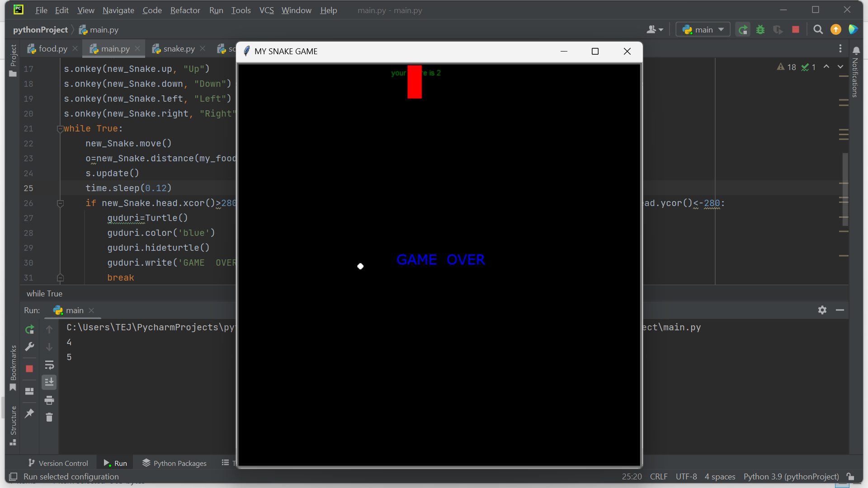Toggle scroll to end in console
The height and width of the screenshot is (488, 868).
tap(49, 382)
